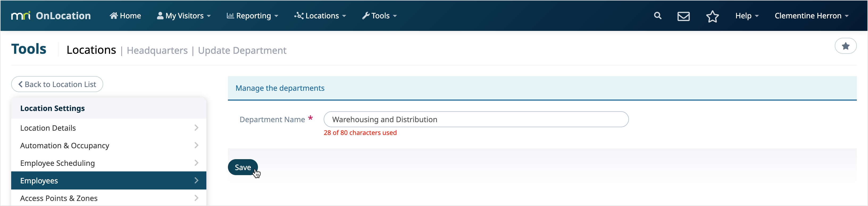
Task: Click the Department Name input field
Action: [x=476, y=119]
